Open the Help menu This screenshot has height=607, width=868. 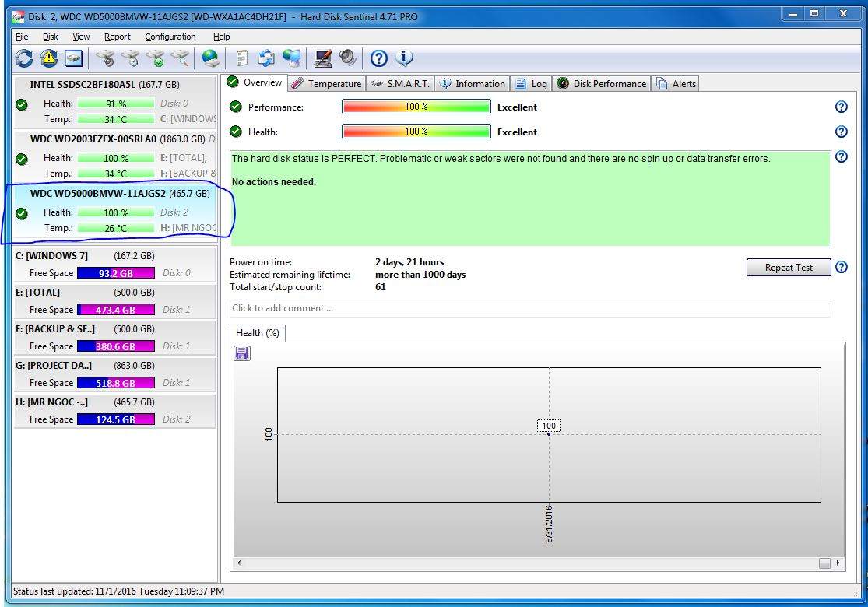tap(221, 37)
